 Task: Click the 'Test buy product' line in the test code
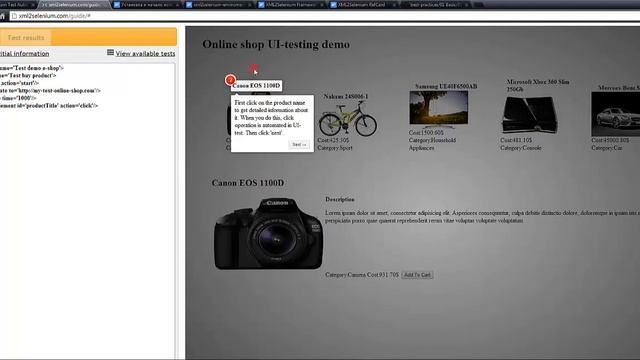[x=28, y=76]
